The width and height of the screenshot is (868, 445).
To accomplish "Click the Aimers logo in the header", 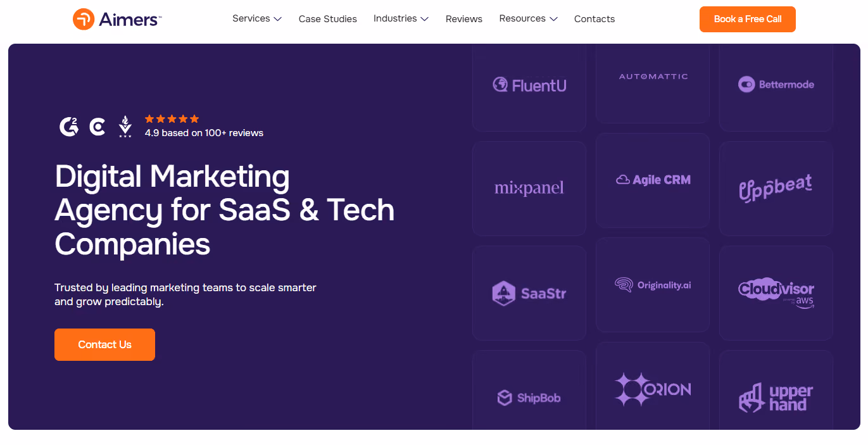I will pos(117,19).
